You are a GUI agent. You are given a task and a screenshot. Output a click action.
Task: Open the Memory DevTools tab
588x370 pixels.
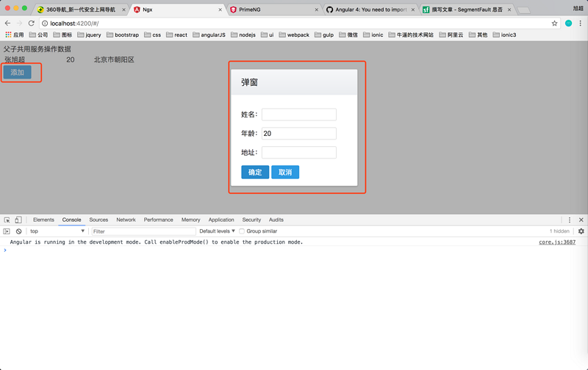tap(191, 220)
